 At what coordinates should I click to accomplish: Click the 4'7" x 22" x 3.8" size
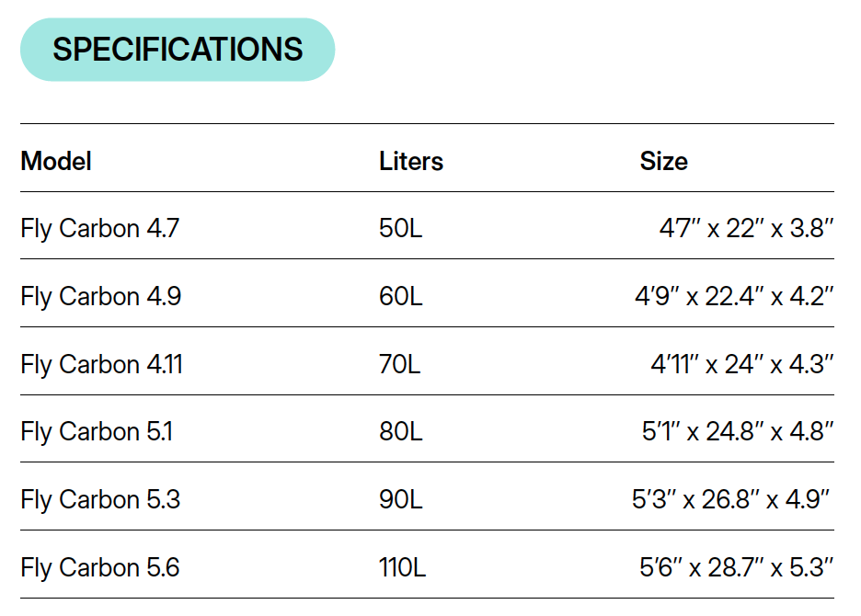coord(746,228)
